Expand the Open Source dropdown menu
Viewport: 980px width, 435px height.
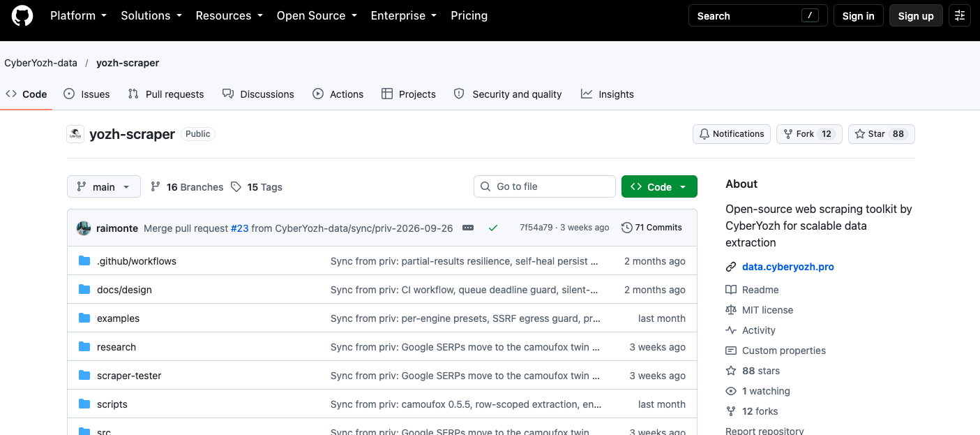pos(317,15)
